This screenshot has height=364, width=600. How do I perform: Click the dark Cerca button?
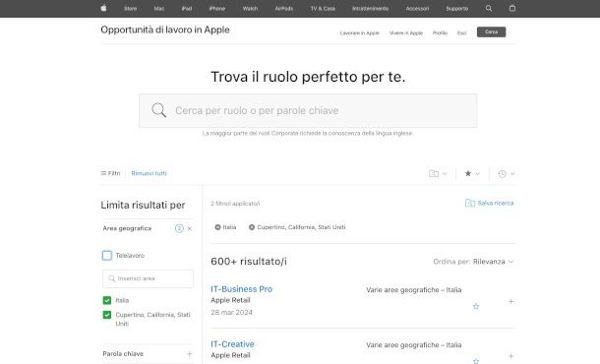[492, 32]
